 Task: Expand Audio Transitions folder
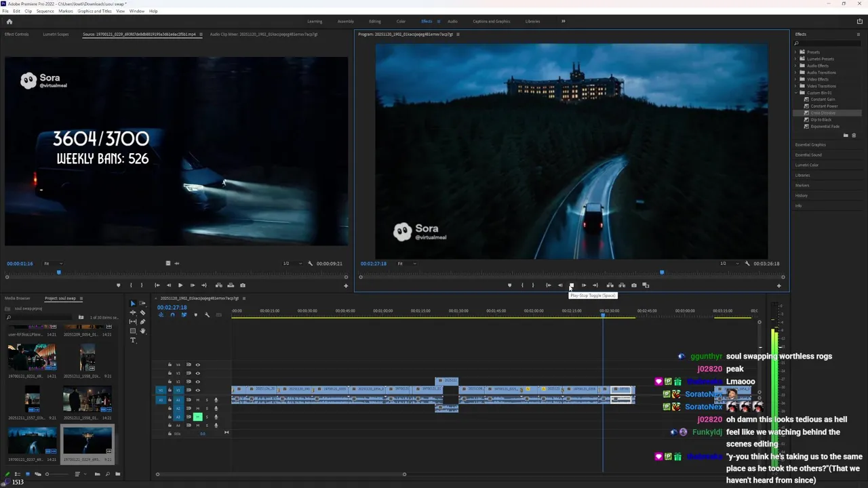click(795, 73)
